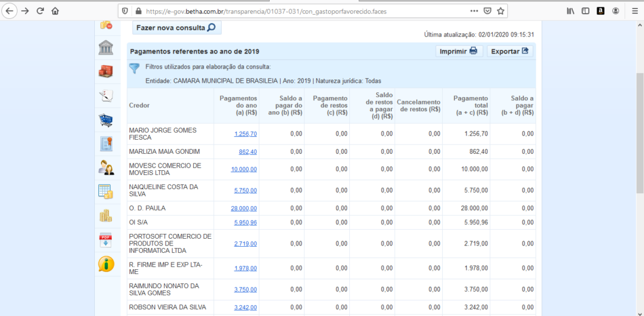The image size is (644, 316).
Task: Click the Fazer nova consulta button
Action: pos(176,28)
